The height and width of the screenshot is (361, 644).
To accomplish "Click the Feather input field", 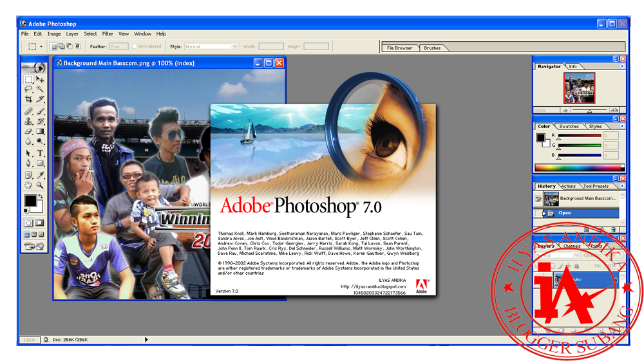I will coord(118,46).
